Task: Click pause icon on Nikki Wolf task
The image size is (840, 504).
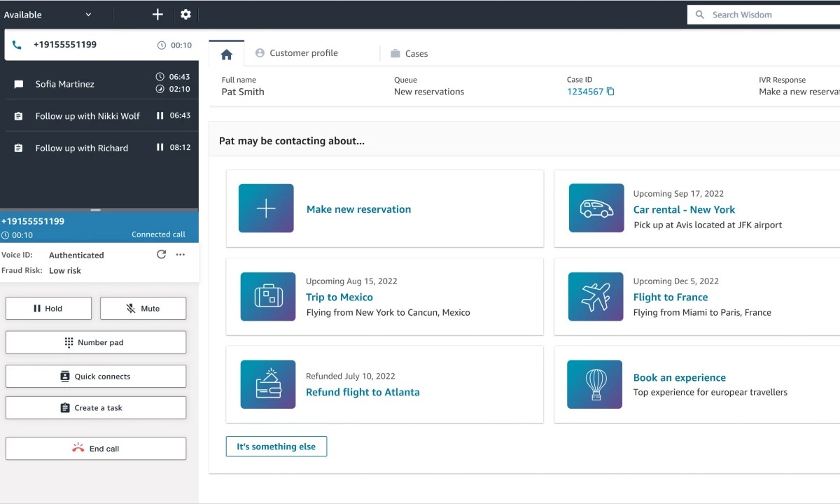Action: point(160,115)
